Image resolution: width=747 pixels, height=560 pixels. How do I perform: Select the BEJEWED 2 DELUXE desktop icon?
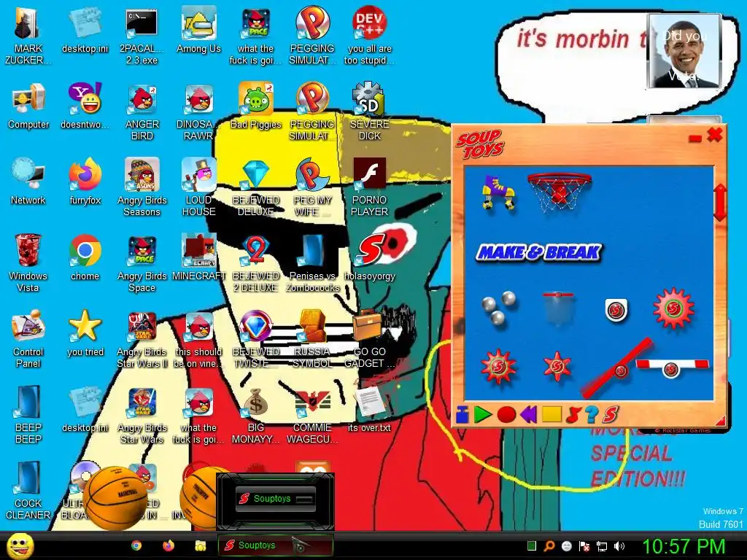[x=256, y=263]
